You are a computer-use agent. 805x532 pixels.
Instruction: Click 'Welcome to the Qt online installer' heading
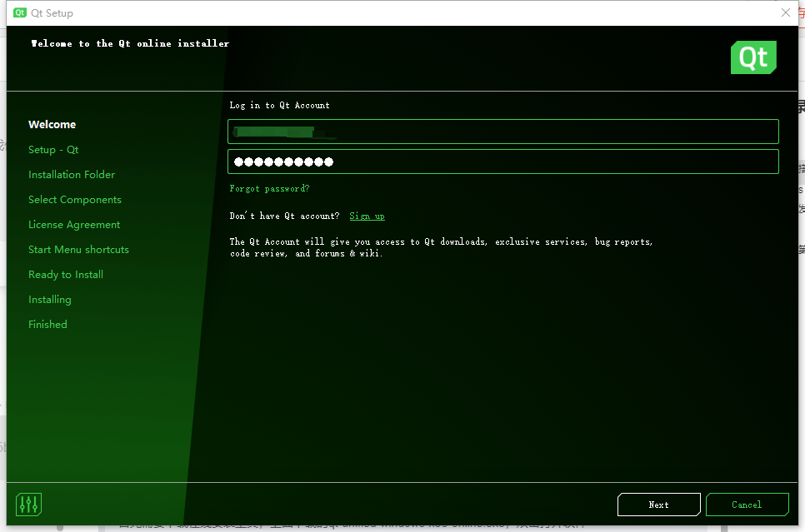pyautogui.click(x=130, y=43)
